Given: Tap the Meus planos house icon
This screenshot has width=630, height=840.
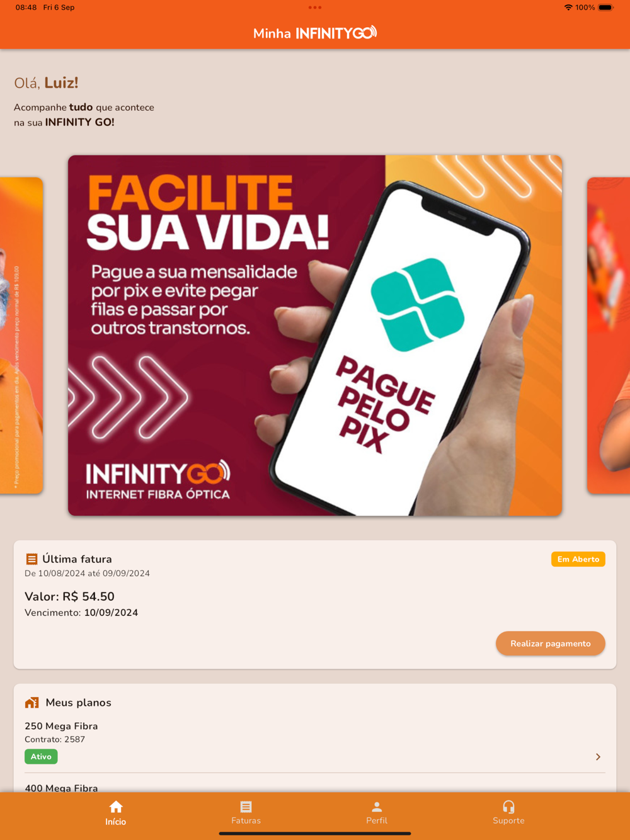Looking at the screenshot, I should click(31, 703).
